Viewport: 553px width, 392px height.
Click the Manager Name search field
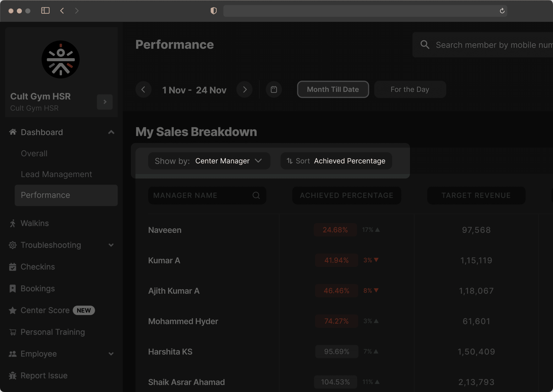tap(207, 195)
